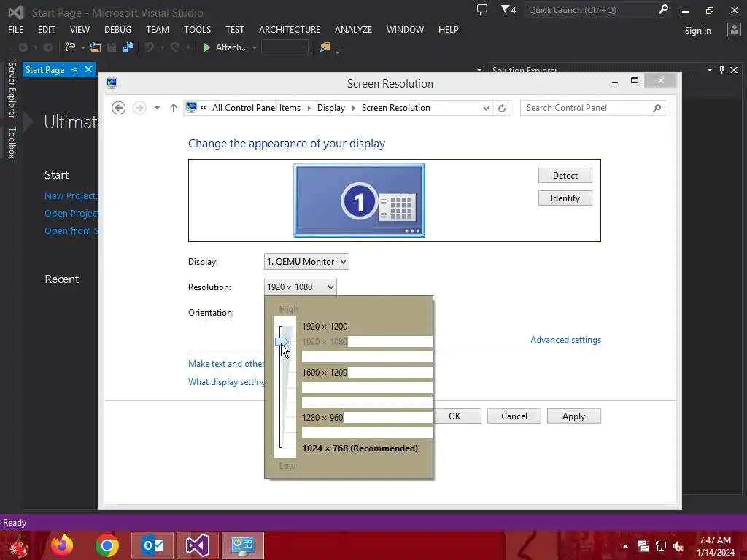This screenshot has width=747, height=560.
Task: Open Google Chrome from the taskbar
Action: (x=107, y=545)
